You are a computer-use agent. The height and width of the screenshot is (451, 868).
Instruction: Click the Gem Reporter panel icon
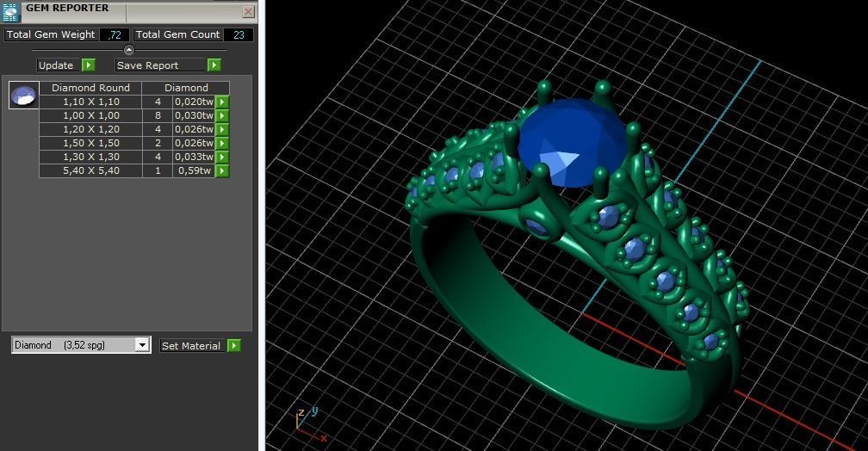pos(10,11)
